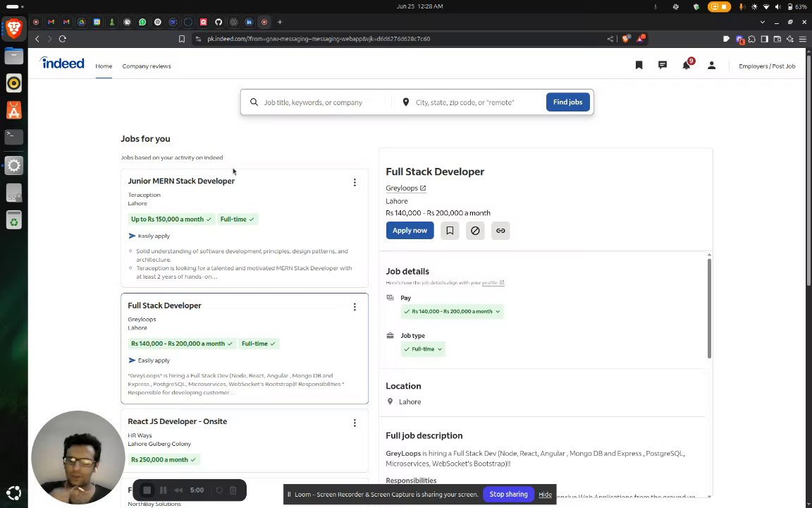
Task: Open browser hamburger main menu
Action: pyautogui.click(x=803, y=39)
